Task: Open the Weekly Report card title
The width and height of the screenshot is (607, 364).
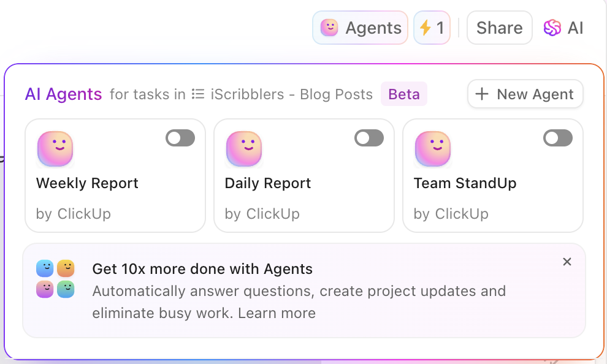Action: 87,183
